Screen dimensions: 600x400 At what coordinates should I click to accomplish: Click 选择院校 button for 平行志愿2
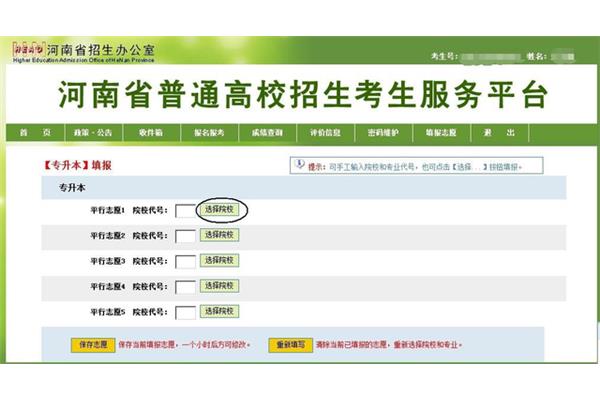[219, 235]
